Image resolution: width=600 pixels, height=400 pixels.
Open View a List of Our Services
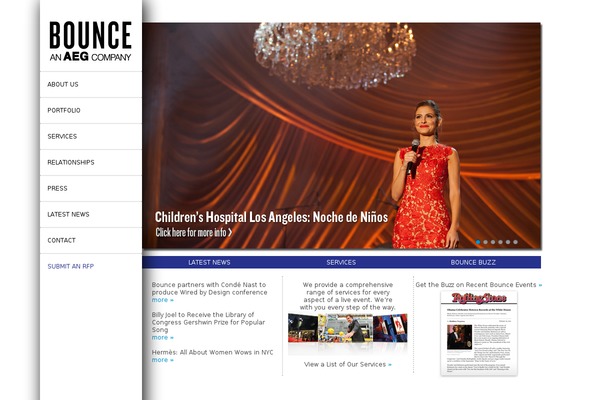(x=348, y=364)
